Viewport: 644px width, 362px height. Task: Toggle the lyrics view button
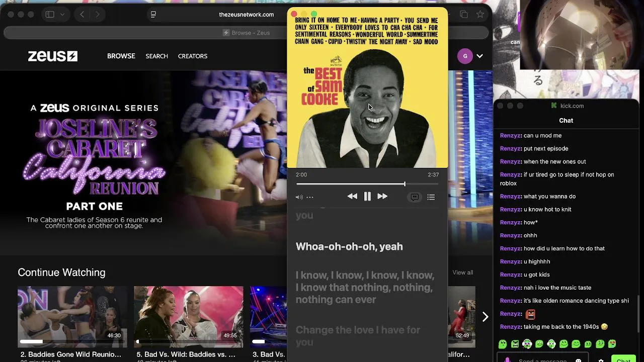415,197
